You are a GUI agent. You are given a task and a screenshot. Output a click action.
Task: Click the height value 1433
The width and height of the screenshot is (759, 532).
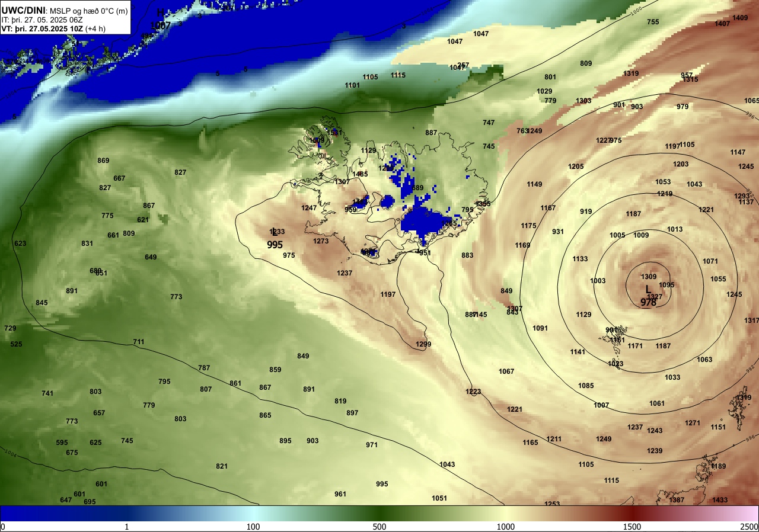tap(720, 500)
